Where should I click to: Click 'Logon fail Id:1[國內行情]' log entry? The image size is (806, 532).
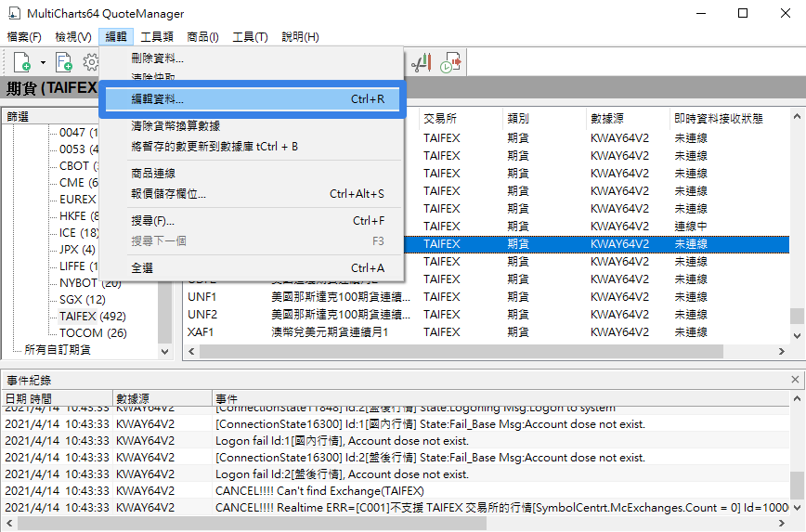pyautogui.click(x=342, y=441)
